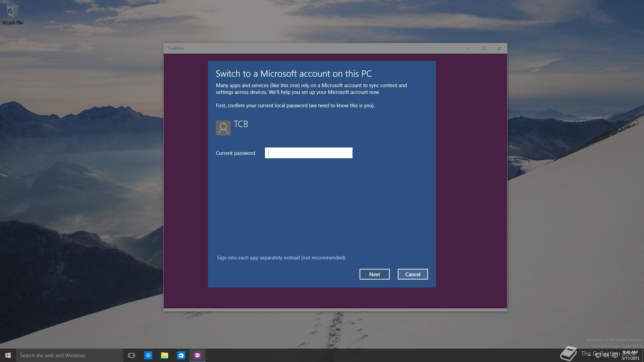Minimize the OneNote window

click(x=469, y=48)
